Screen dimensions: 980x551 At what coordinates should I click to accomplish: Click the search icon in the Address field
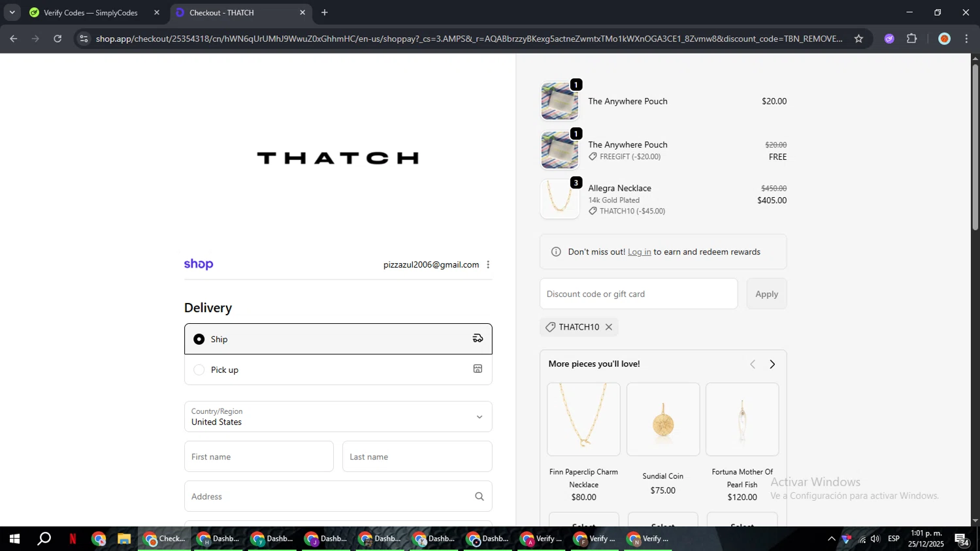pos(479,497)
